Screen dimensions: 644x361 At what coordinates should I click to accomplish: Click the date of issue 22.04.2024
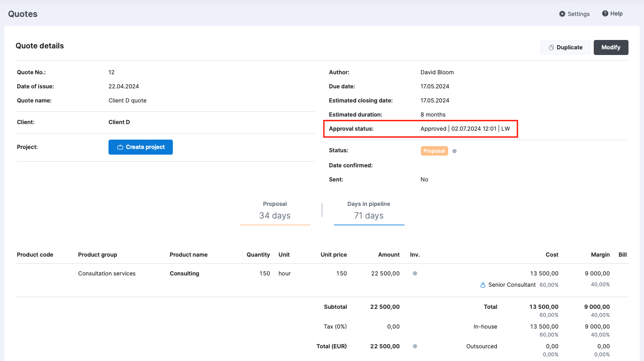124,86
